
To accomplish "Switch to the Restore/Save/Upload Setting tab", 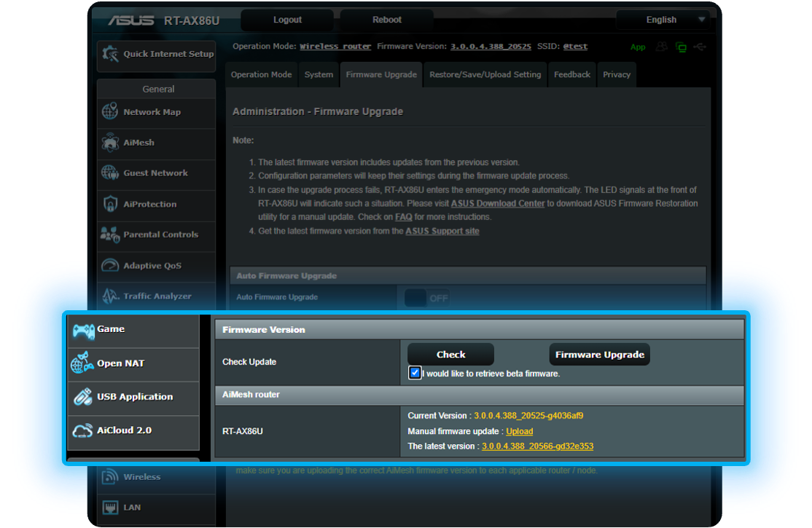I will [485, 74].
